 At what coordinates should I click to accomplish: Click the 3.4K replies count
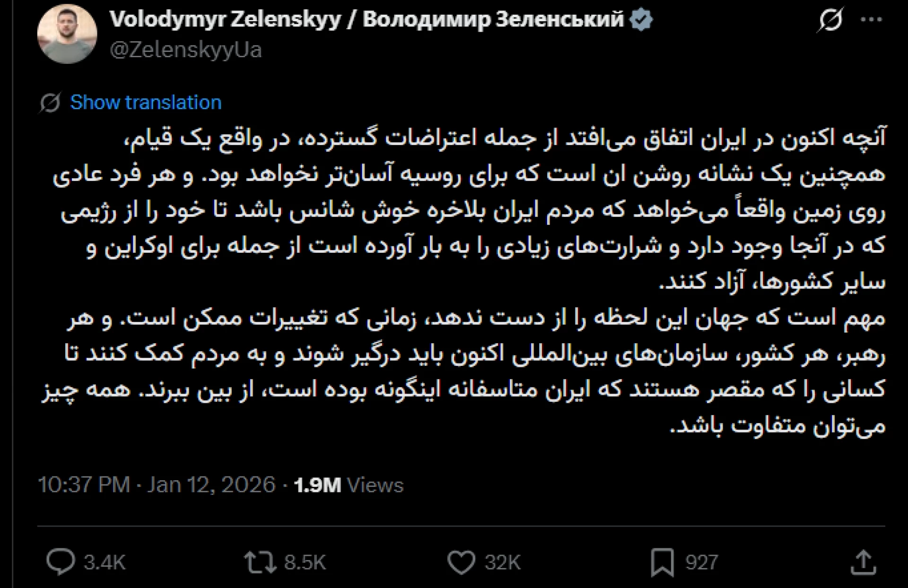pos(105,562)
